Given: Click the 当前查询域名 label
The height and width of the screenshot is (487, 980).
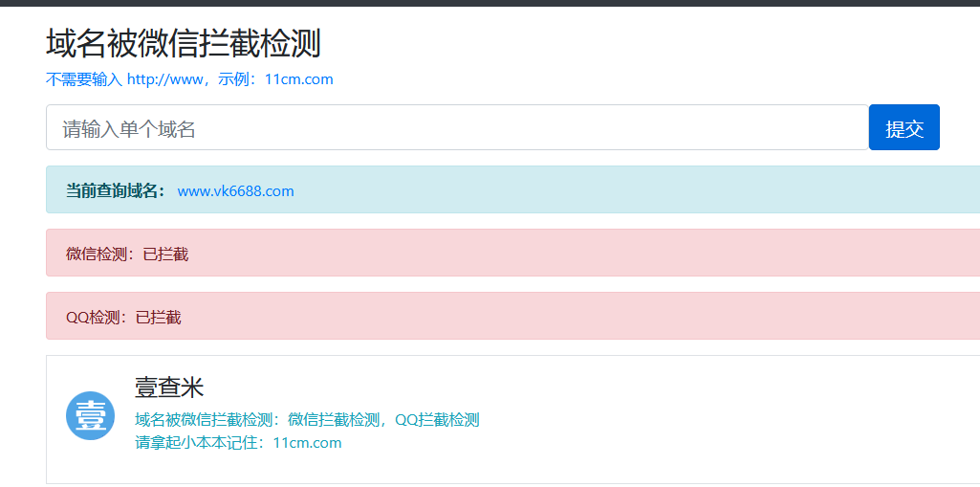Looking at the screenshot, I should (116, 190).
